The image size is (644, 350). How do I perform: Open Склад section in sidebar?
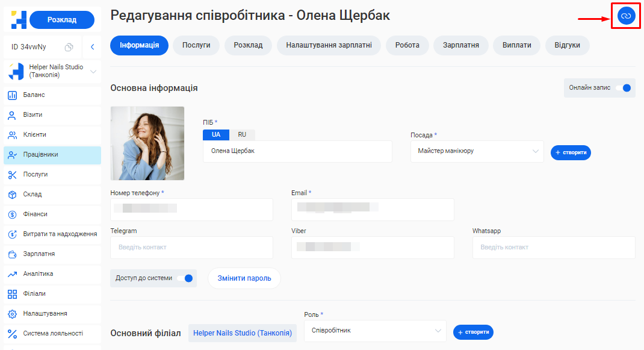point(33,195)
